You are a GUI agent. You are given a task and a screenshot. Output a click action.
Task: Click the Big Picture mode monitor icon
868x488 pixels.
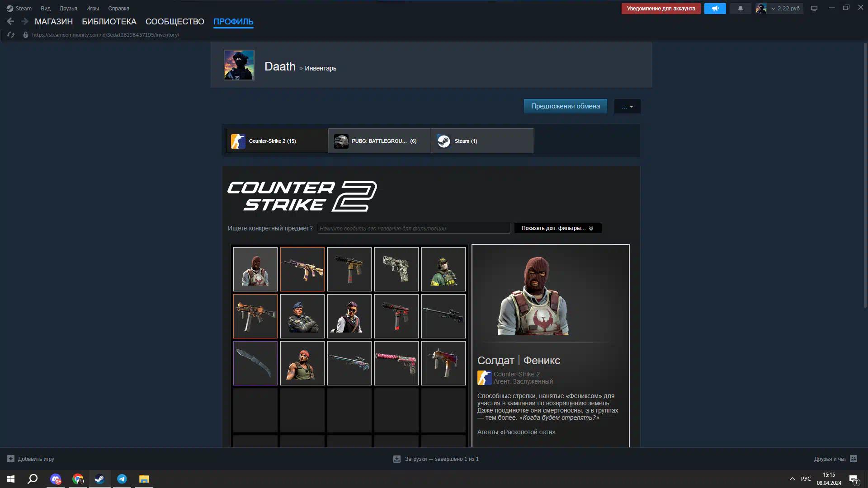click(814, 9)
